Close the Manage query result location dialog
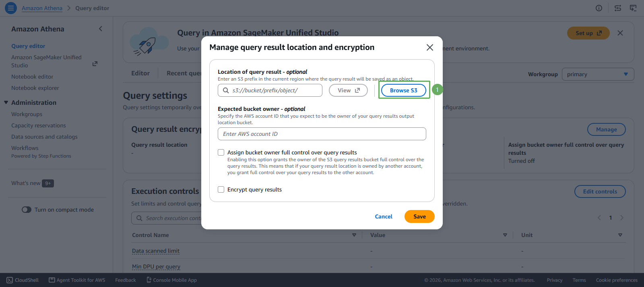The image size is (644, 287). [x=430, y=48]
